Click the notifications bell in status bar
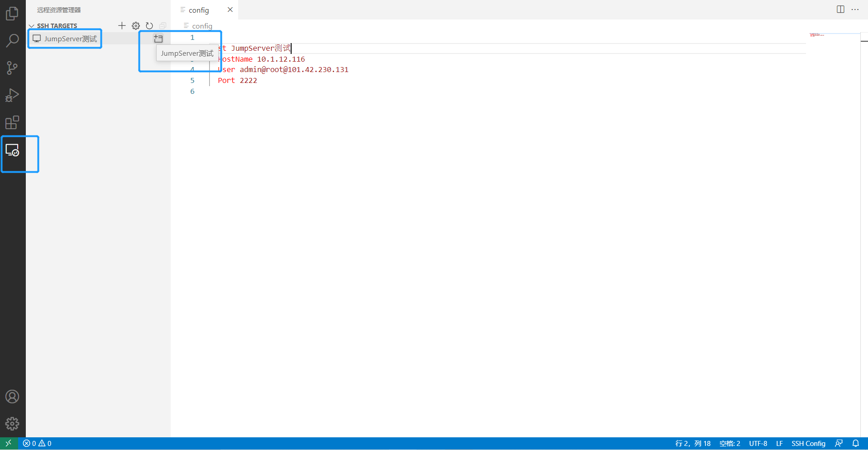This screenshot has height=450, width=868. [856, 443]
